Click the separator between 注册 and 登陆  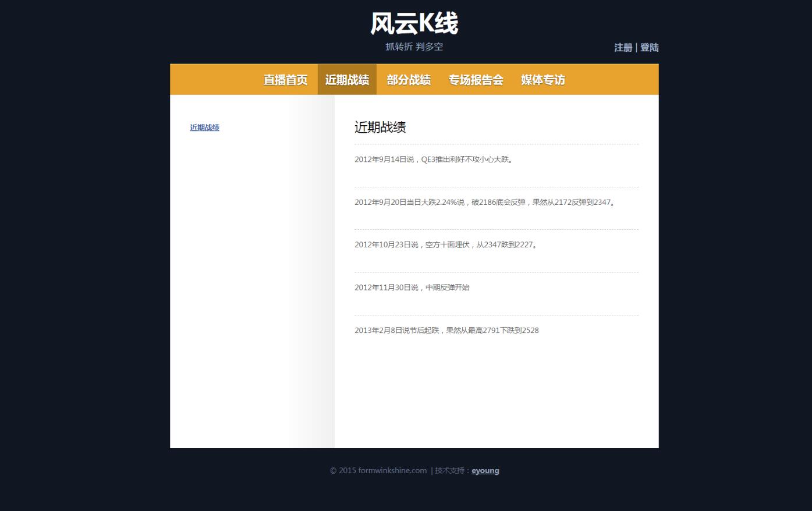pos(636,48)
